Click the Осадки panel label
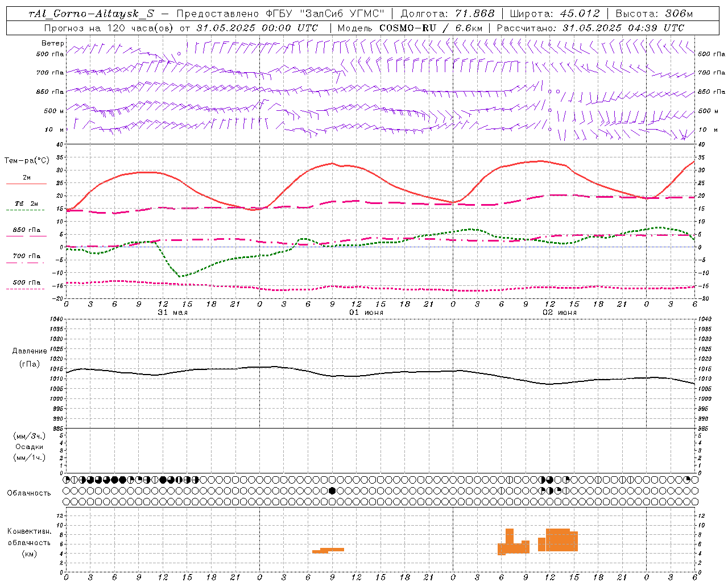728x582 pixels. coord(30,447)
